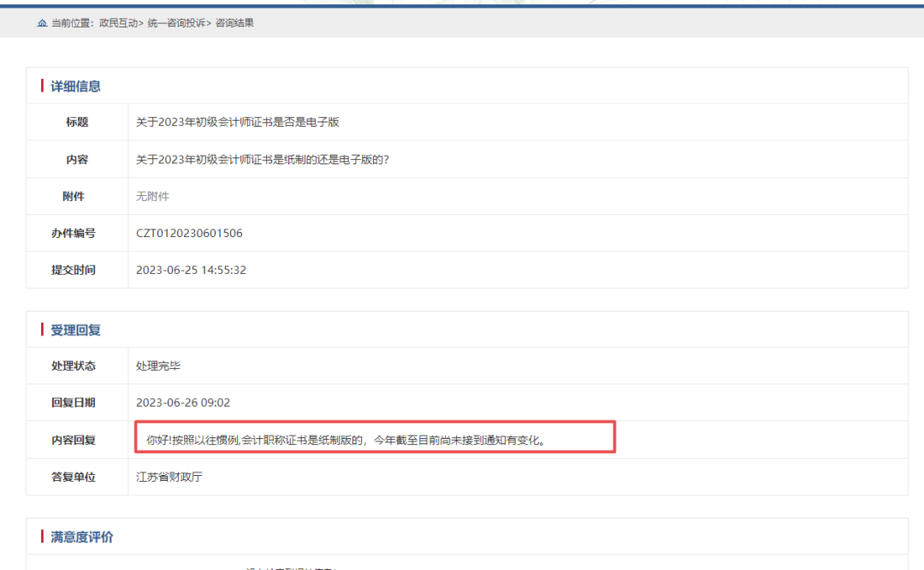
Task: Click the 答复单位 row label
Action: pyautogui.click(x=73, y=477)
